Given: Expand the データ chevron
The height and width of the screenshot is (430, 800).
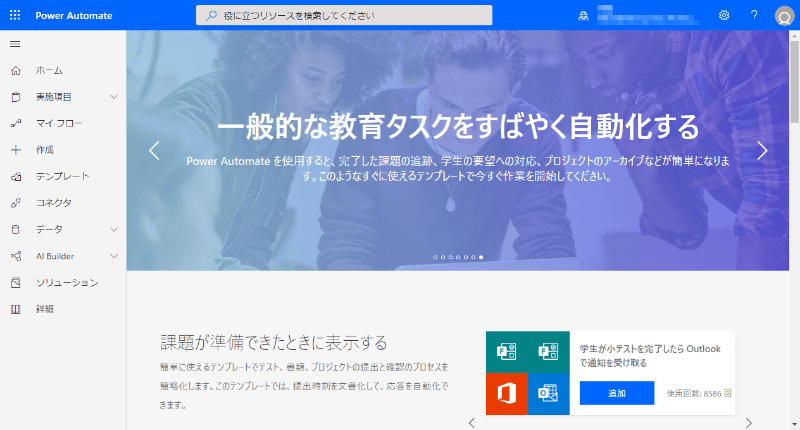Looking at the screenshot, I should pyautogui.click(x=114, y=230).
